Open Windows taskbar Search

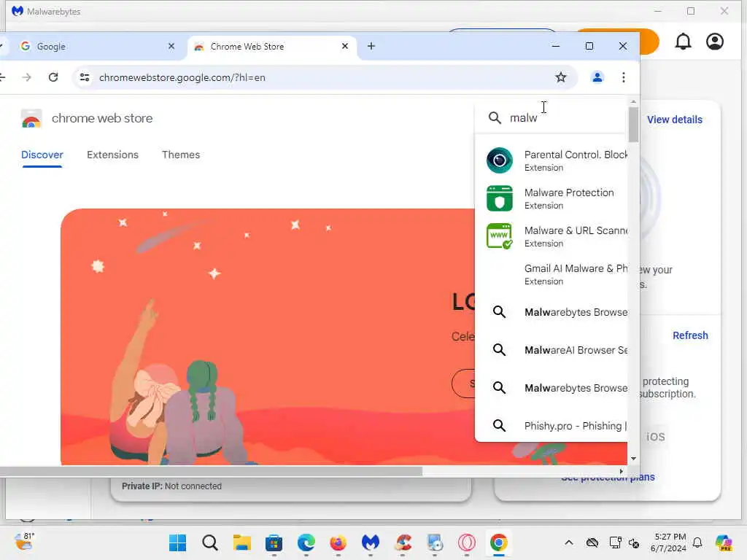coord(209,542)
